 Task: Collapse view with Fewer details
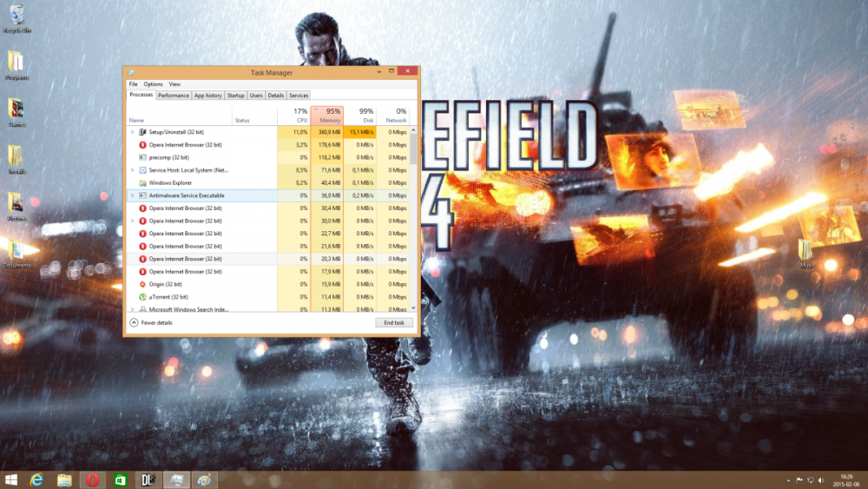[150, 322]
